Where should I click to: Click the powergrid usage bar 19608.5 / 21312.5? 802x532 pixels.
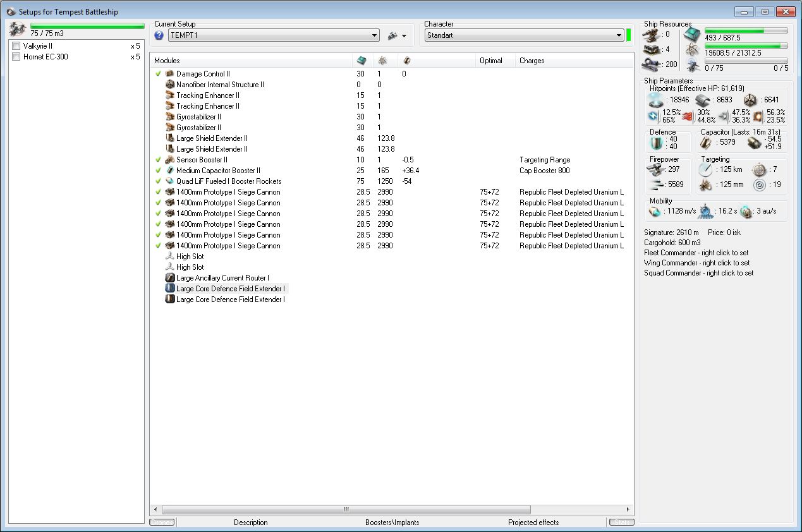tap(746, 45)
